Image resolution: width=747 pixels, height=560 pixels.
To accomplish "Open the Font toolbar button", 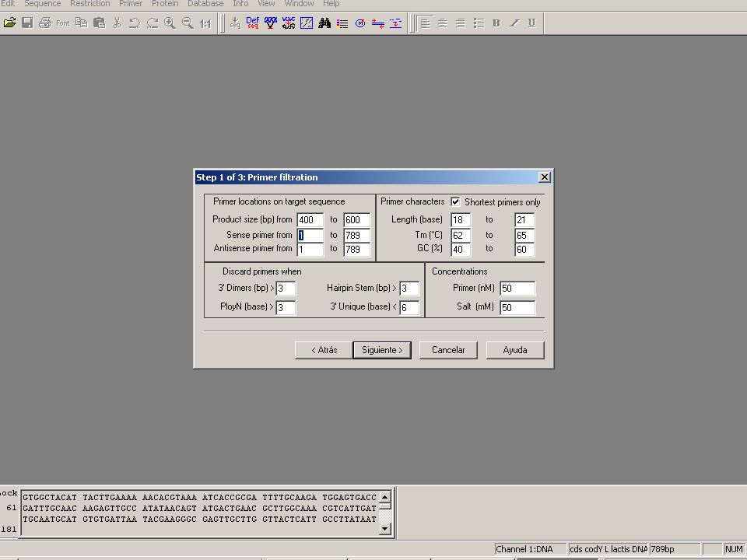I will pyautogui.click(x=62, y=23).
